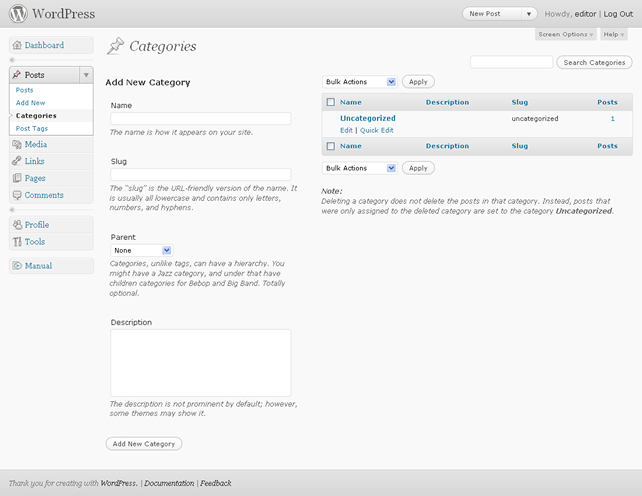Click the top Apply button

point(418,82)
